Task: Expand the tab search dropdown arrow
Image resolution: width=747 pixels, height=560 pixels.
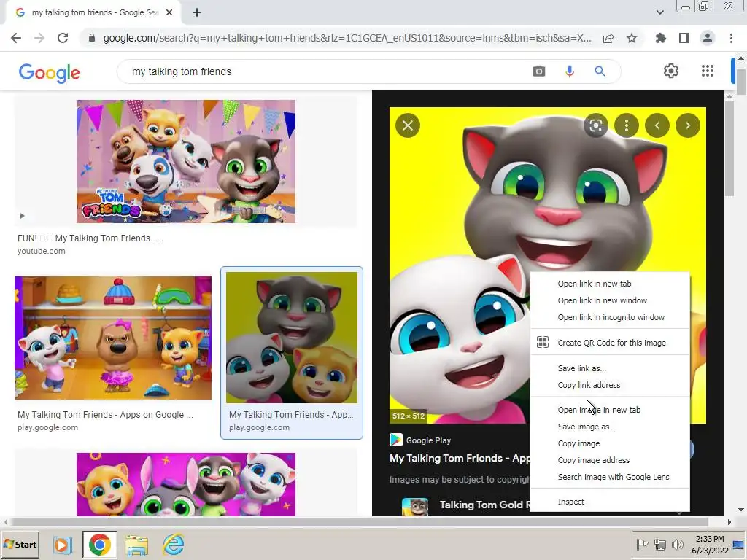Action: click(x=659, y=12)
